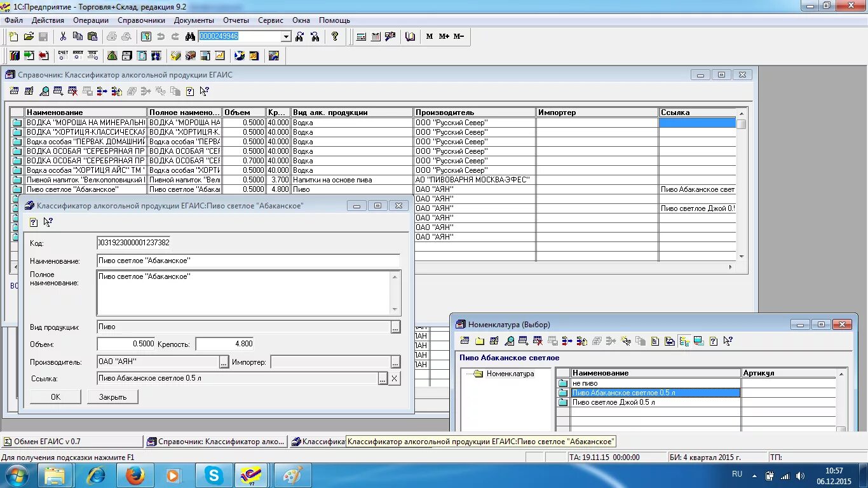
Task: Open the Справочники menu
Action: [x=141, y=20]
